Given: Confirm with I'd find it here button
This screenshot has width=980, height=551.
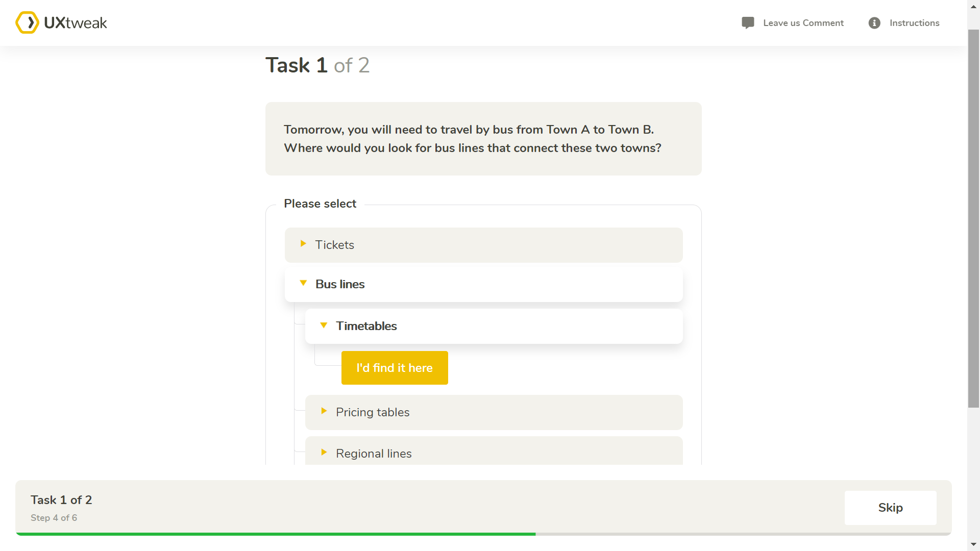Looking at the screenshot, I should coord(395,368).
